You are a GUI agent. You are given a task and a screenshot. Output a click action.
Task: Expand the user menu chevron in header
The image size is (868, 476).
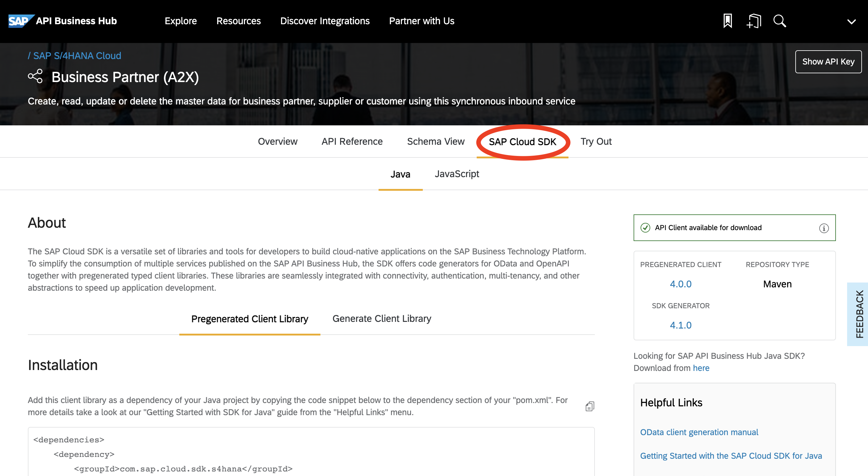click(851, 21)
